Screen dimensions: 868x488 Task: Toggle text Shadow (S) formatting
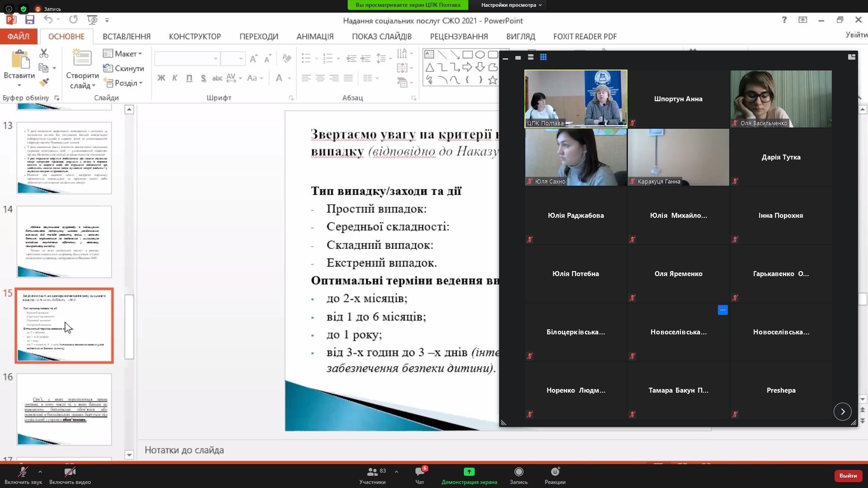[203, 78]
